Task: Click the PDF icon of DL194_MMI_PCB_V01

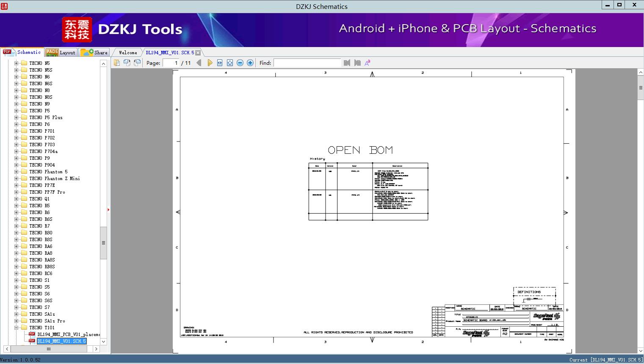Action: coord(32,334)
